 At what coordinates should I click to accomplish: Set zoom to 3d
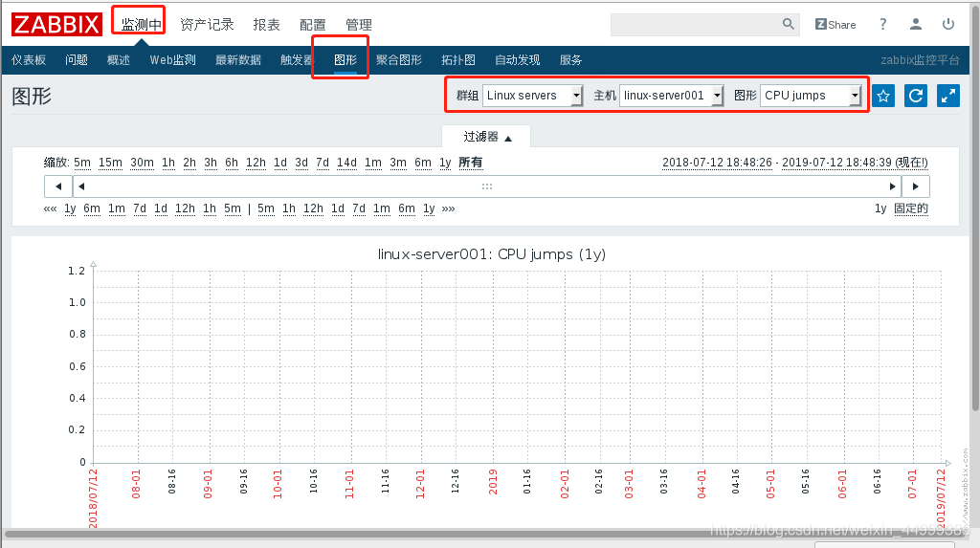point(301,163)
